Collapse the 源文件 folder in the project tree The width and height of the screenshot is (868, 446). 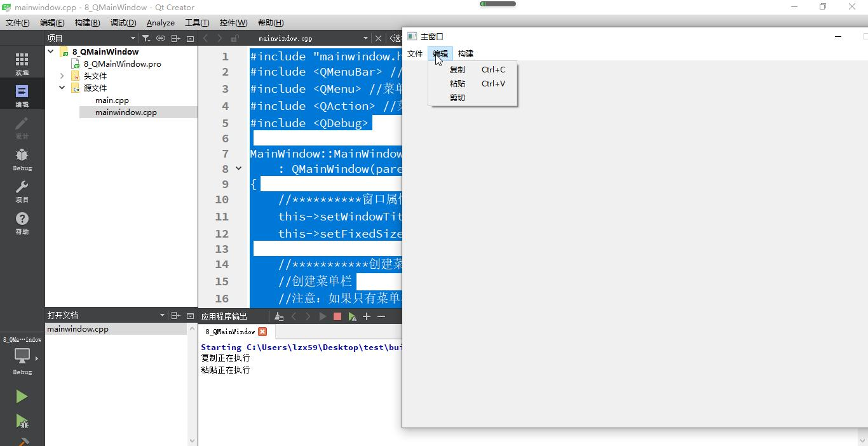point(61,88)
